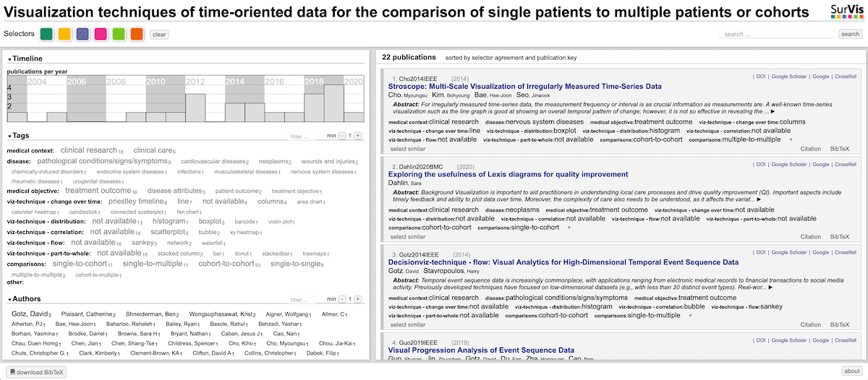Select the 2018 timeline year bar
Screen dimensions: 868x380
[314, 98]
